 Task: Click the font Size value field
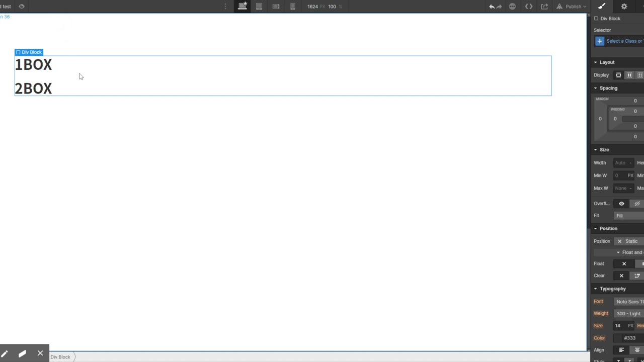pos(619,326)
